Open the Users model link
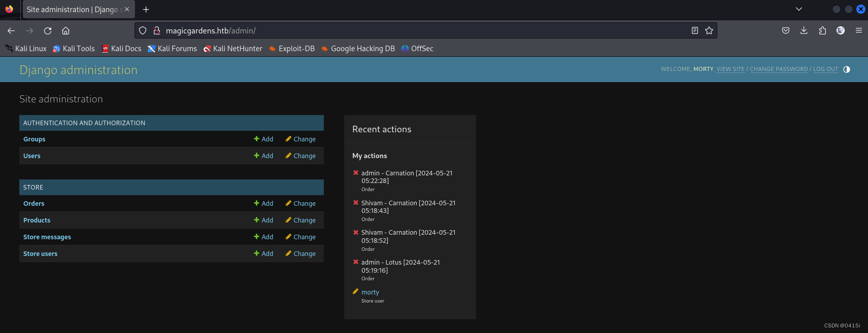 [x=31, y=156]
